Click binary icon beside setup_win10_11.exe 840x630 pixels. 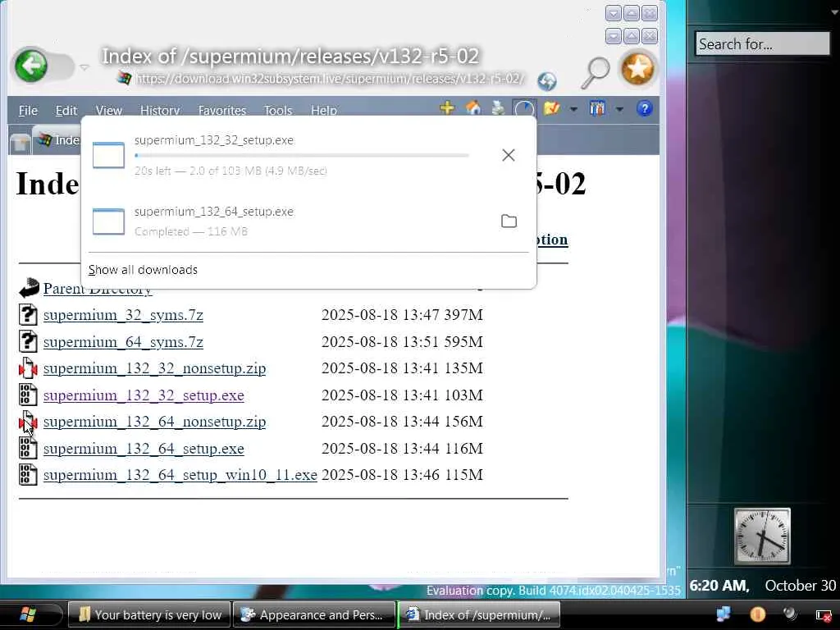tap(28, 475)
